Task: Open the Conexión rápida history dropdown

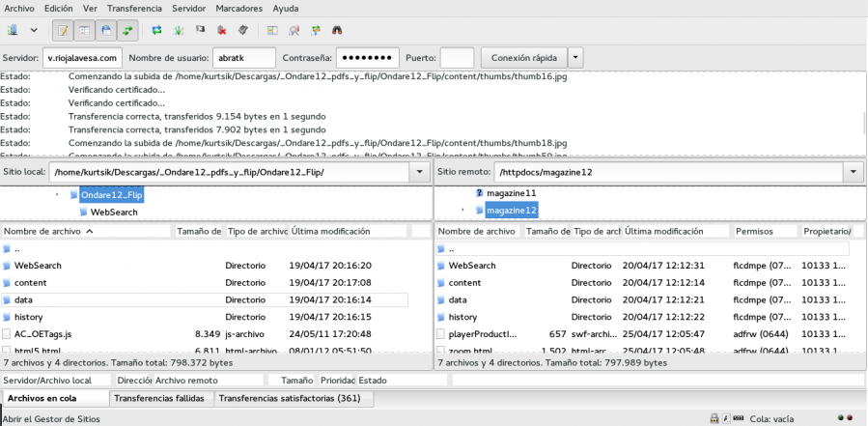Action: click(x=575, y=58)
